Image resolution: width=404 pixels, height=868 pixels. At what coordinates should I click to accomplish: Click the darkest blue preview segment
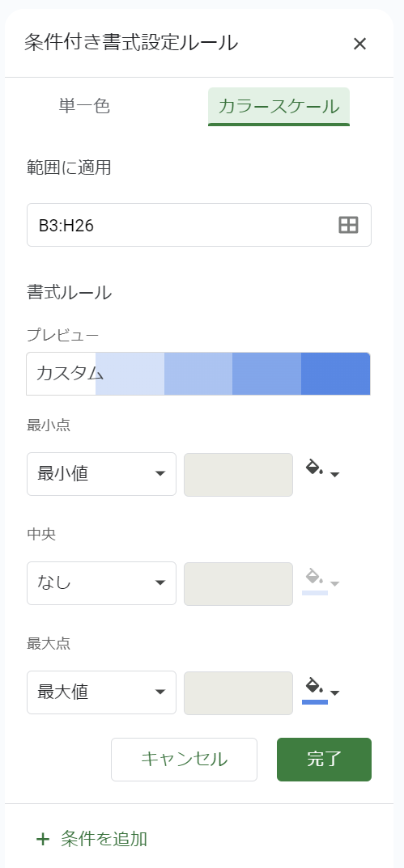336,374
